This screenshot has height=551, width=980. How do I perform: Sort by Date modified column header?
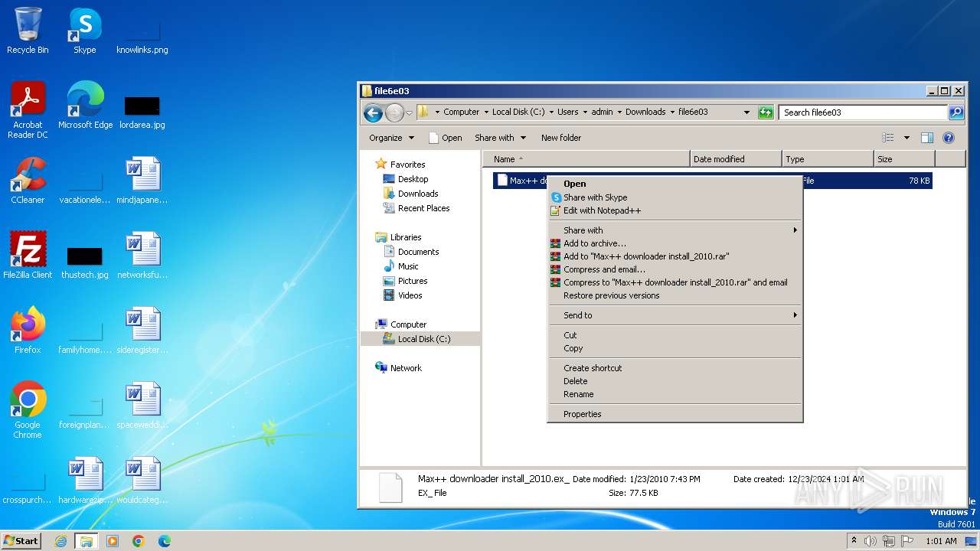tap(736, 159)
